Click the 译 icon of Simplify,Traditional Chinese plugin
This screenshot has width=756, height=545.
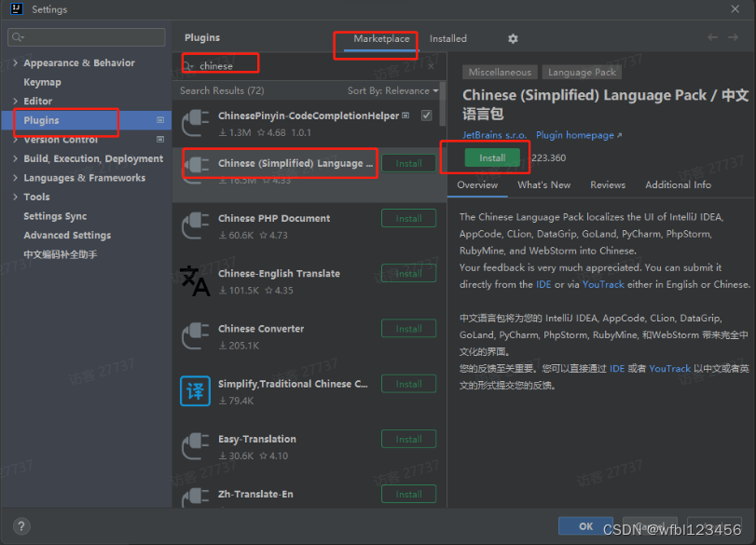pyautogui.click(x=195, y=391)
